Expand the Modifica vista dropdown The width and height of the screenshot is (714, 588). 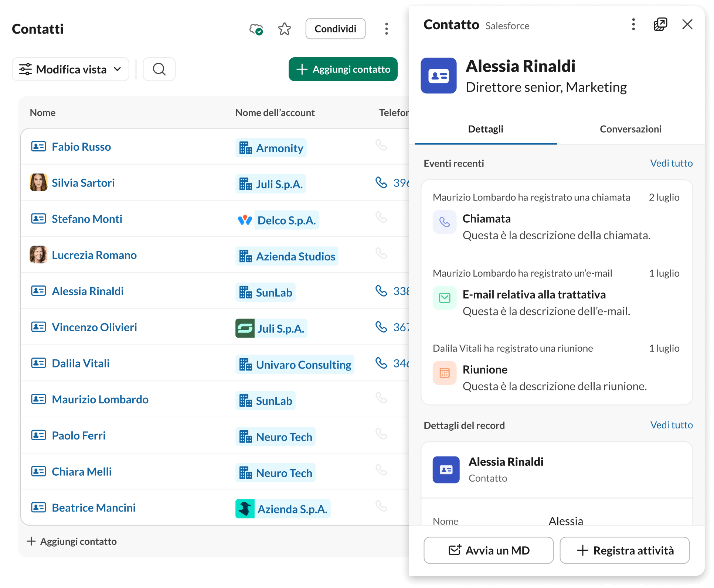pyautogui.click(x=70, y=69)
